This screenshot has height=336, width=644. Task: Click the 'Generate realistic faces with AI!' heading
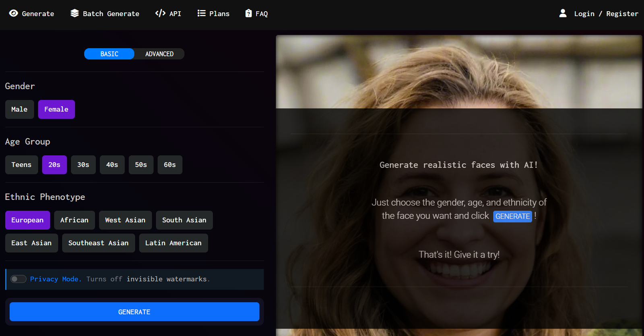[x=459, y=165]
